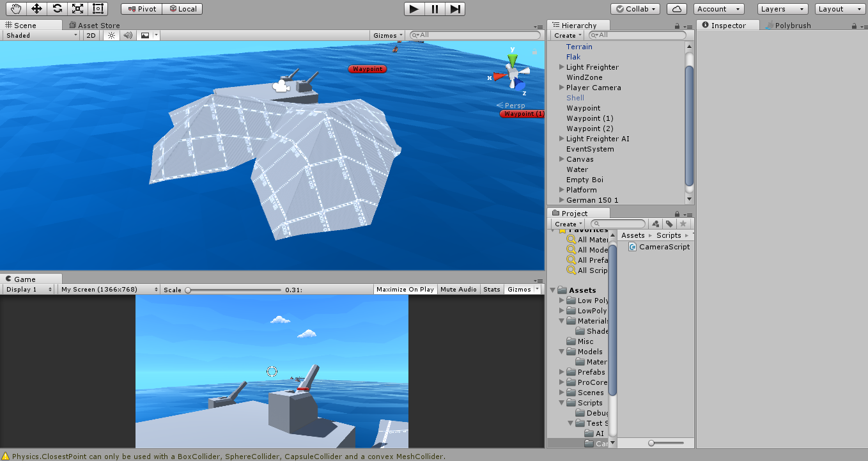Screen dimensions: 868x461
Task: Click the Hierarchy search field
Action: tap(638, 36)
